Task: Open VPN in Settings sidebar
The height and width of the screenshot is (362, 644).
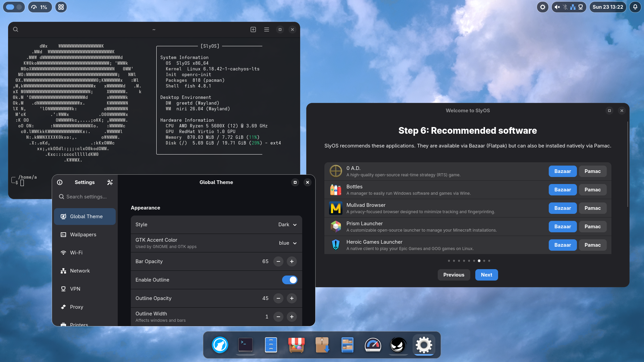Action: pyautogui.click(x=85, y=289)
